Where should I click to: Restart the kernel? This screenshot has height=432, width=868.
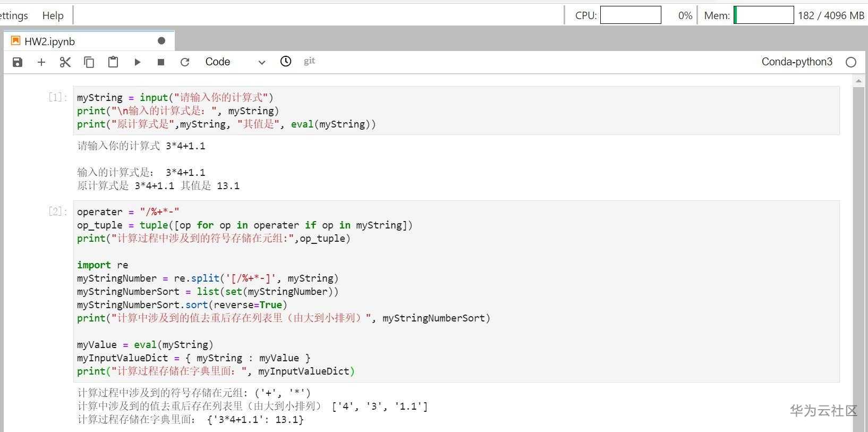pos(185,62)
